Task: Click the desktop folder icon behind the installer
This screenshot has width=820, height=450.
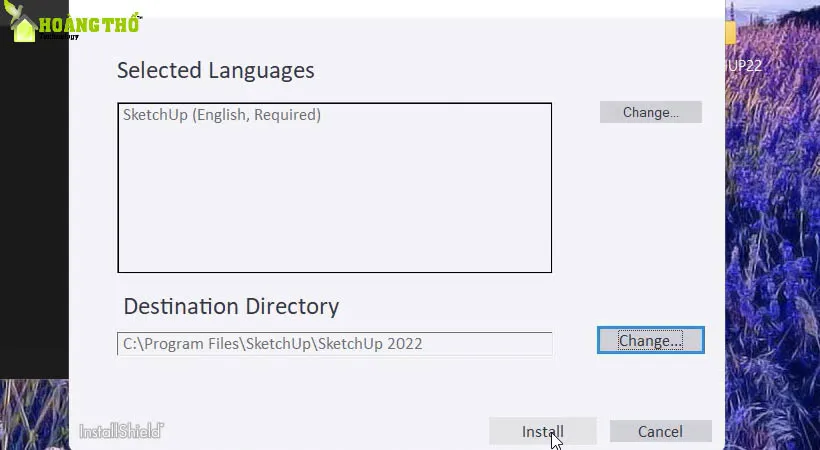Action: 731,32
